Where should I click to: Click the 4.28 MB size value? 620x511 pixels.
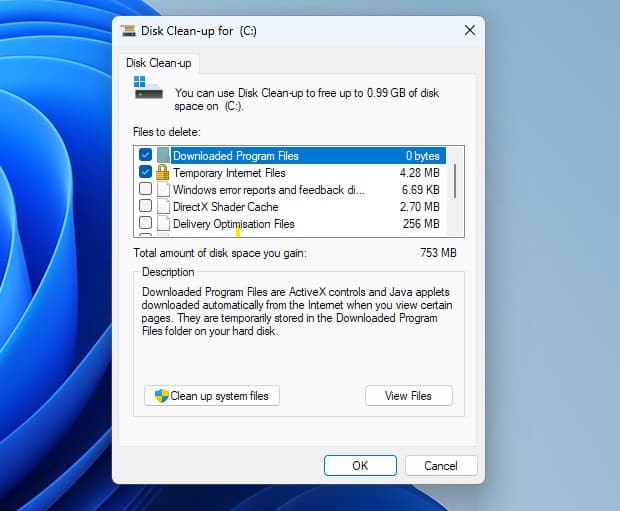pos(420,173)
